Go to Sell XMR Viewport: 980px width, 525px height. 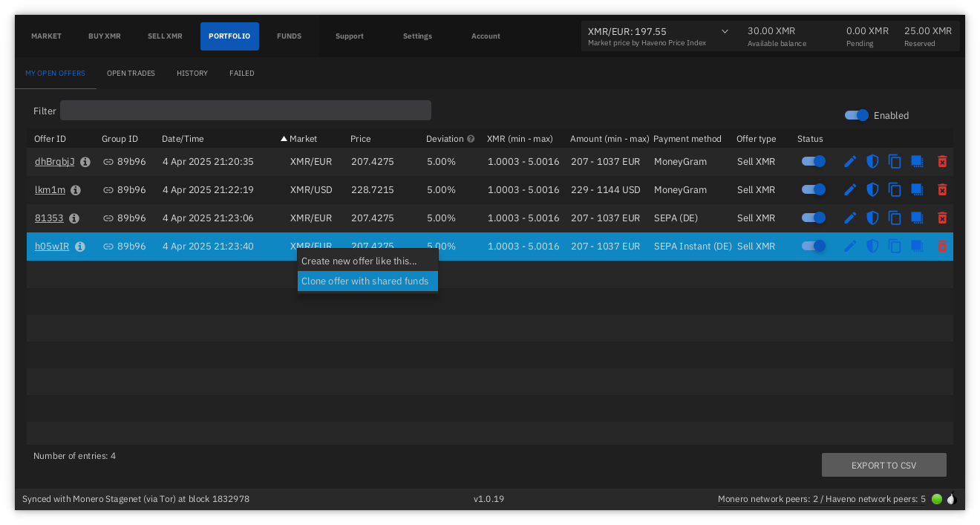click(165, 36)
